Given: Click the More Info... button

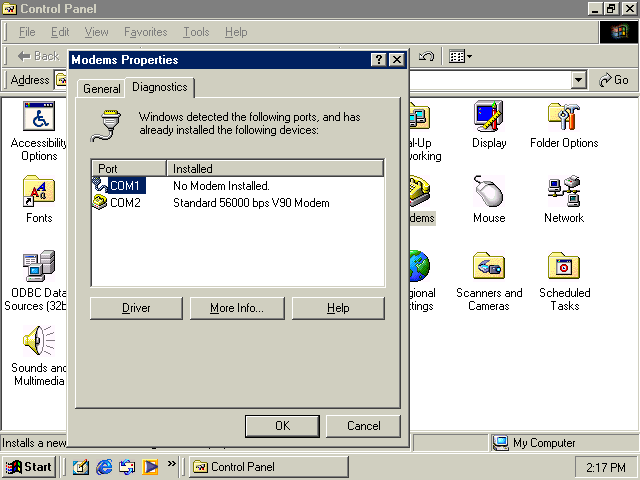Looking at the screenshot, I should (x=237, y=308).
